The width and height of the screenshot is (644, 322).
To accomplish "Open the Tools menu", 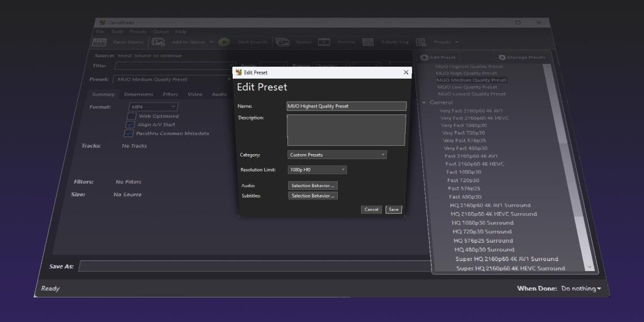I will [x=117, y=31].
